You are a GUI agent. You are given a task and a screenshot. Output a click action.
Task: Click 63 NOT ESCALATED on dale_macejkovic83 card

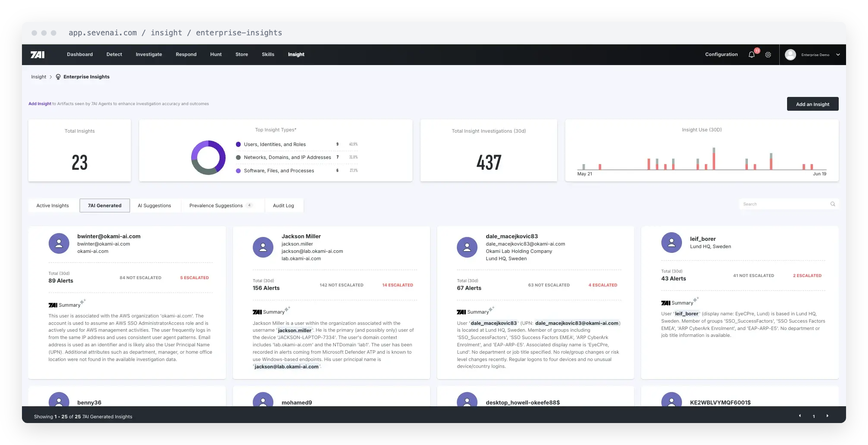[x=549, y=285]
